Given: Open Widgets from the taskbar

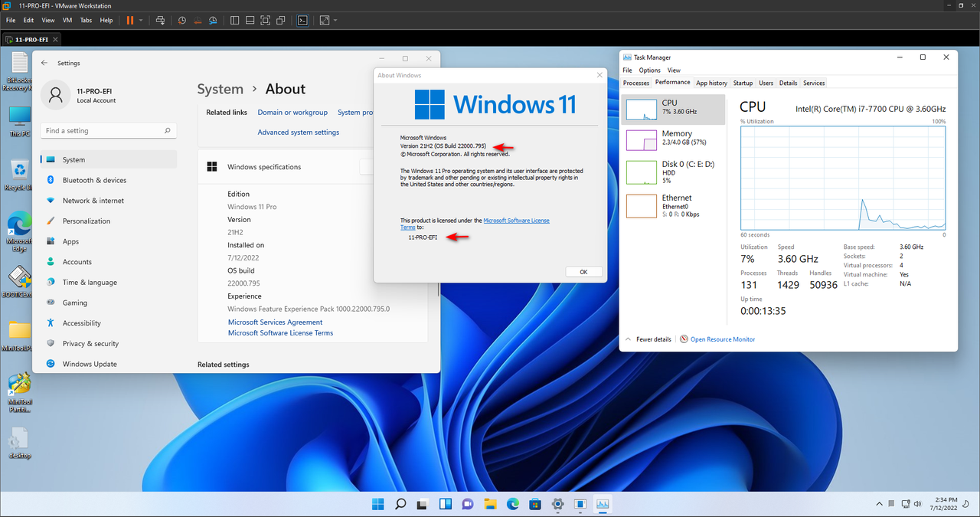Looking at the screenshot, I should [445, 504].
